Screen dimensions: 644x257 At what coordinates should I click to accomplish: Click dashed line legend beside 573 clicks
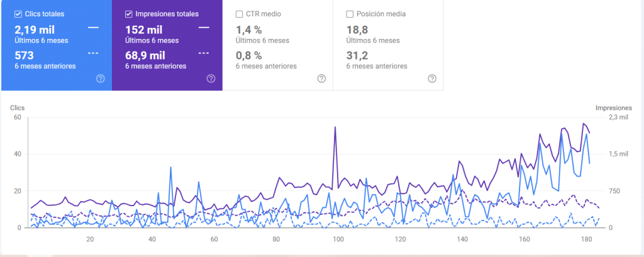click(93, 53)
